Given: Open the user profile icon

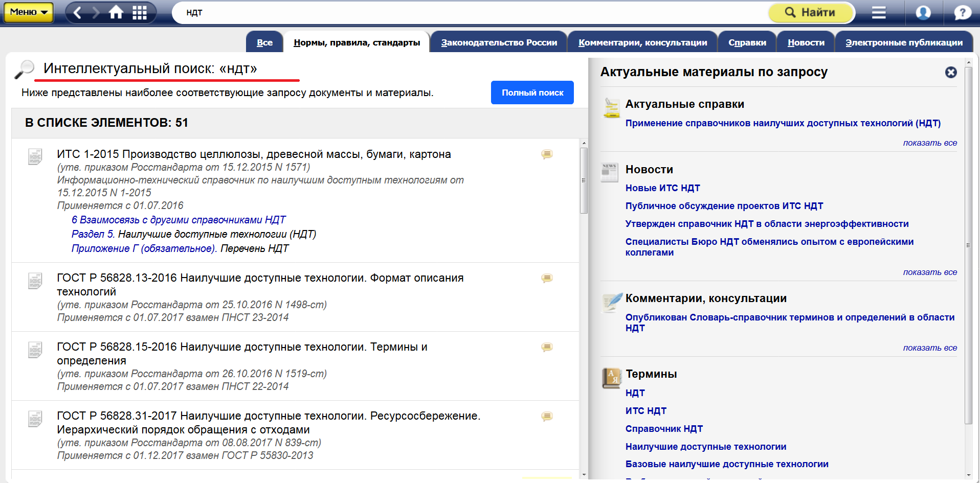Looking at the screenshot, I should [x=923, y=12].
